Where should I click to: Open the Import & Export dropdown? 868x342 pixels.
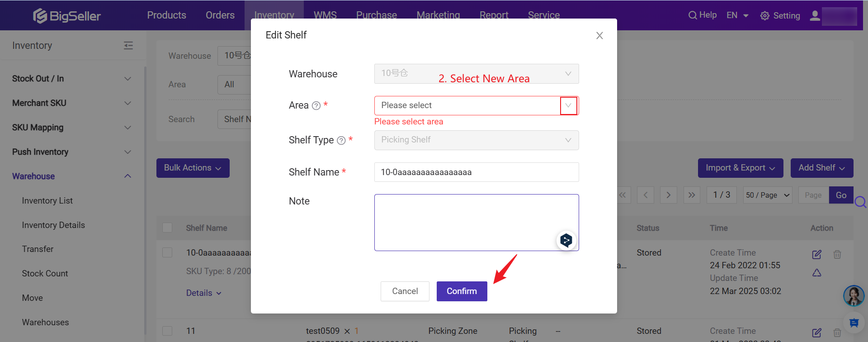coord(741,168)
